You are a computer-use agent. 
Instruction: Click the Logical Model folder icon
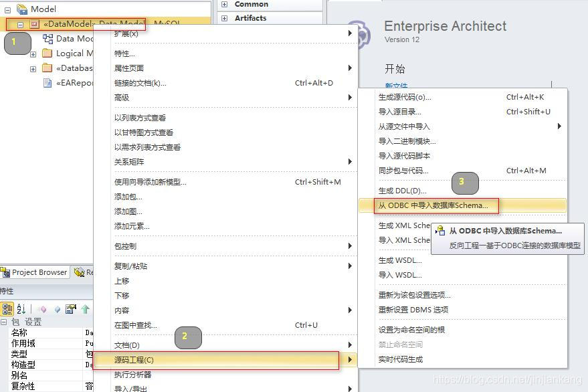[47, 54]
